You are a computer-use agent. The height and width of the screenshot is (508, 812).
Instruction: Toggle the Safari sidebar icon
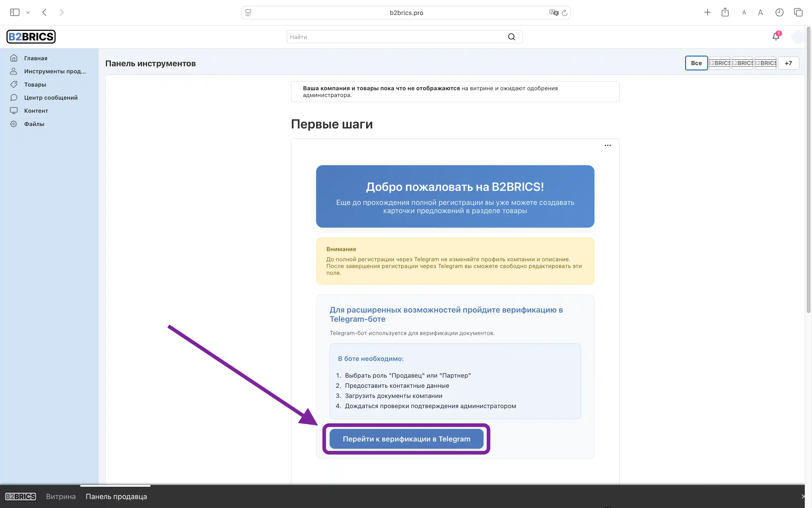pos(15,12)
